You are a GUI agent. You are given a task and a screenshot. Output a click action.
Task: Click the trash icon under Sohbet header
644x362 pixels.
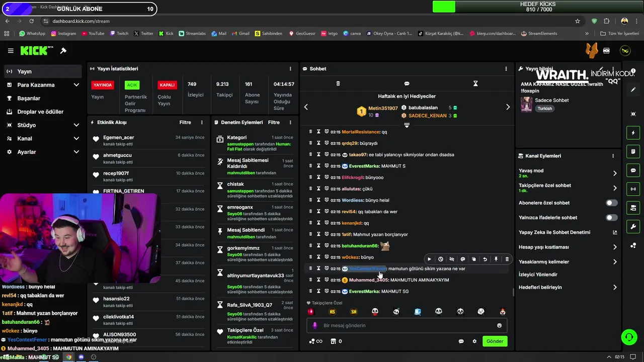coord(338,83)
